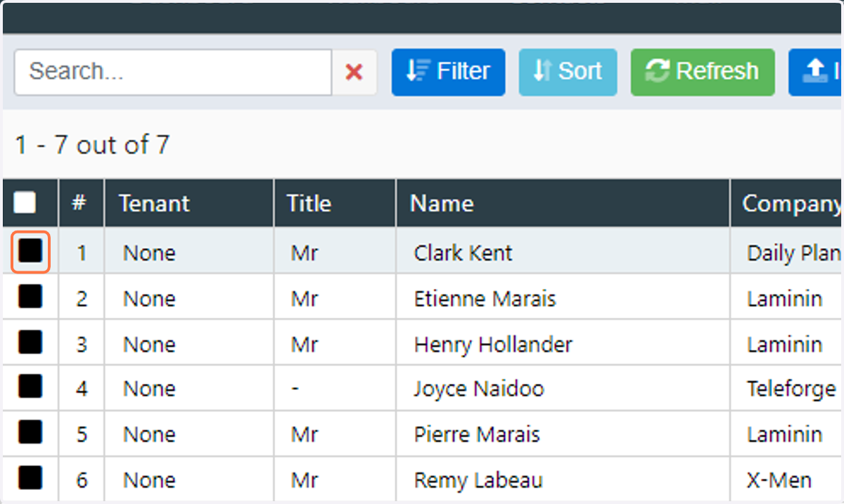Select the name Clark Kent
This screenshot has height=504, width=844.
coord(463,252)
